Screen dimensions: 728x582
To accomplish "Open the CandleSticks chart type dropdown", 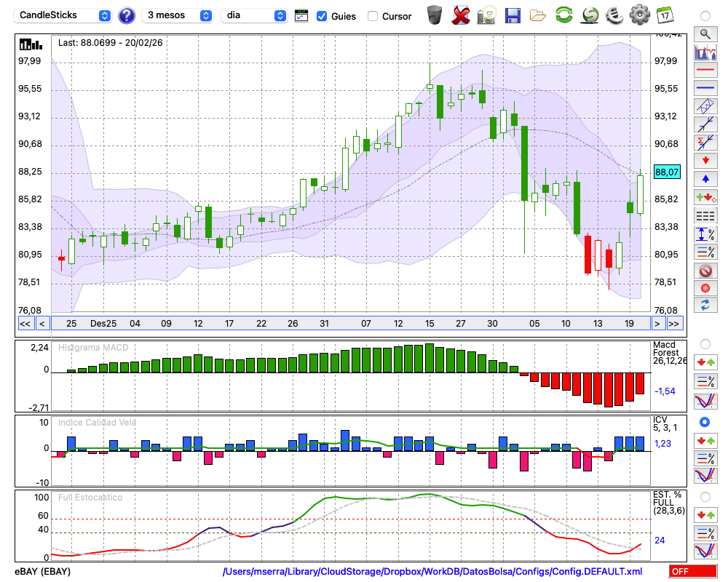I will [x=62, y=15].
